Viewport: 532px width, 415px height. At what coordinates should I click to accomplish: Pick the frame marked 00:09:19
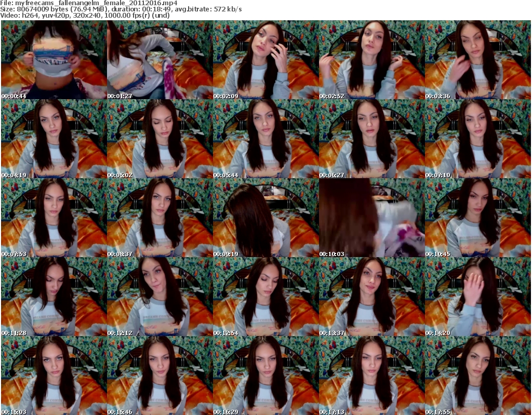265,218
